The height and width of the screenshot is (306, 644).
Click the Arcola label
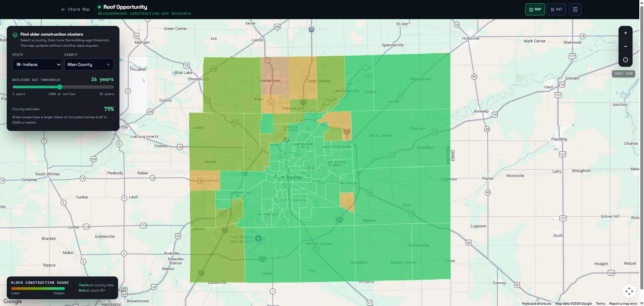210,162
